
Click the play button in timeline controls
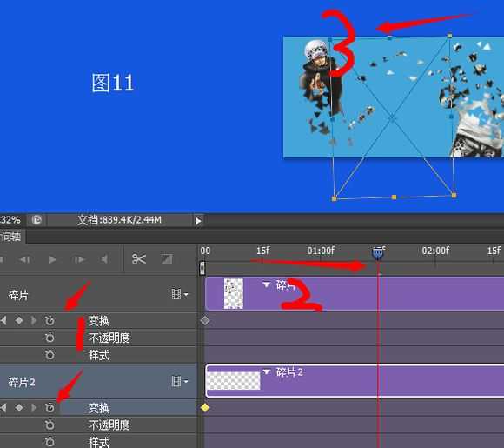pyautogui.click(x=52, y=259)
